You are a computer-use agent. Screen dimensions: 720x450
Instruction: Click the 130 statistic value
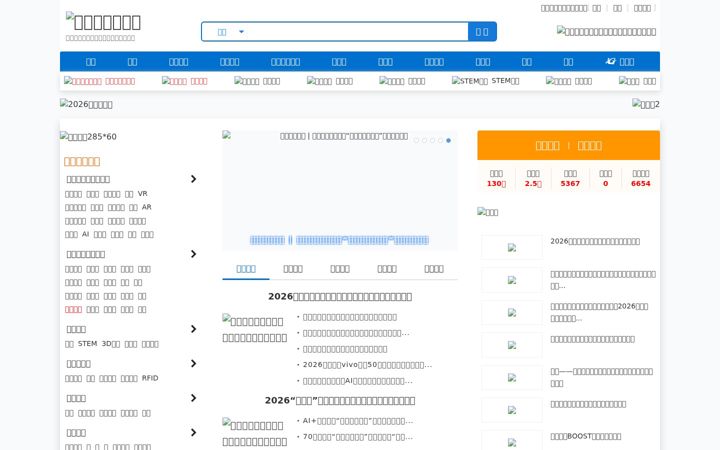pyautogui.click(x=496, y=183)
